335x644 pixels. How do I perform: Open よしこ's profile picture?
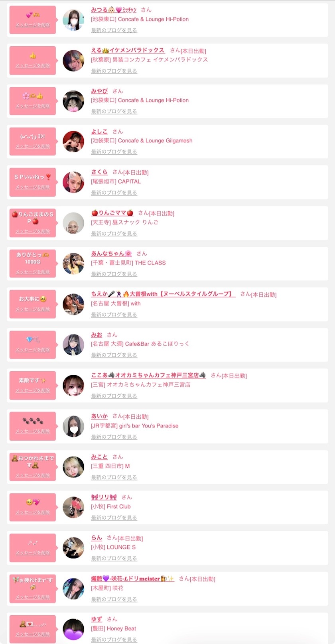[x=73, y=142]
